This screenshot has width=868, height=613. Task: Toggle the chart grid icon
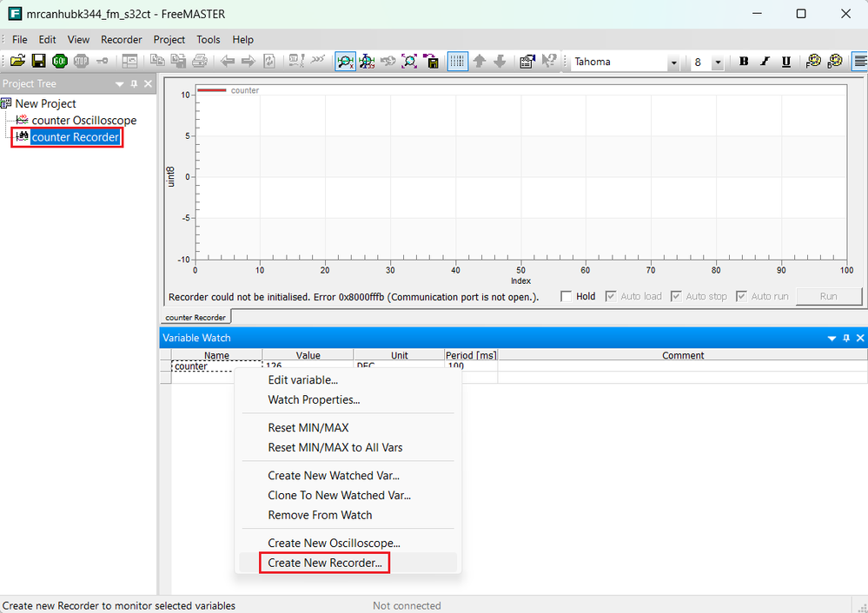click(x=457, y=61)
